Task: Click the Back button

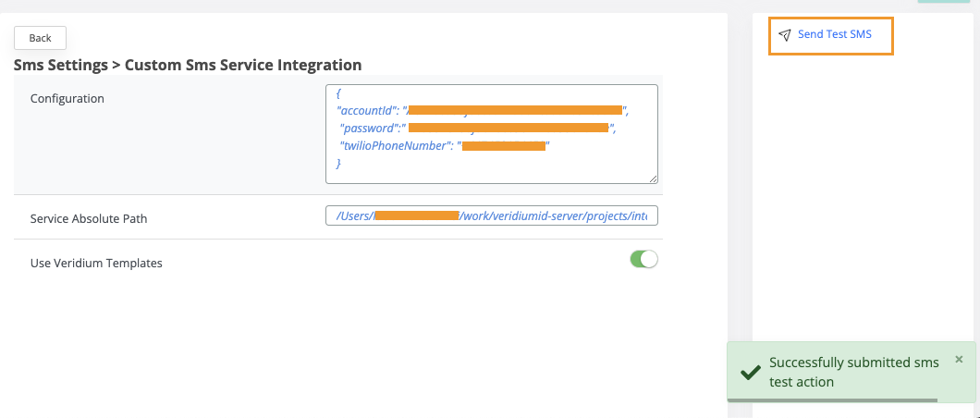Action: 40,38
